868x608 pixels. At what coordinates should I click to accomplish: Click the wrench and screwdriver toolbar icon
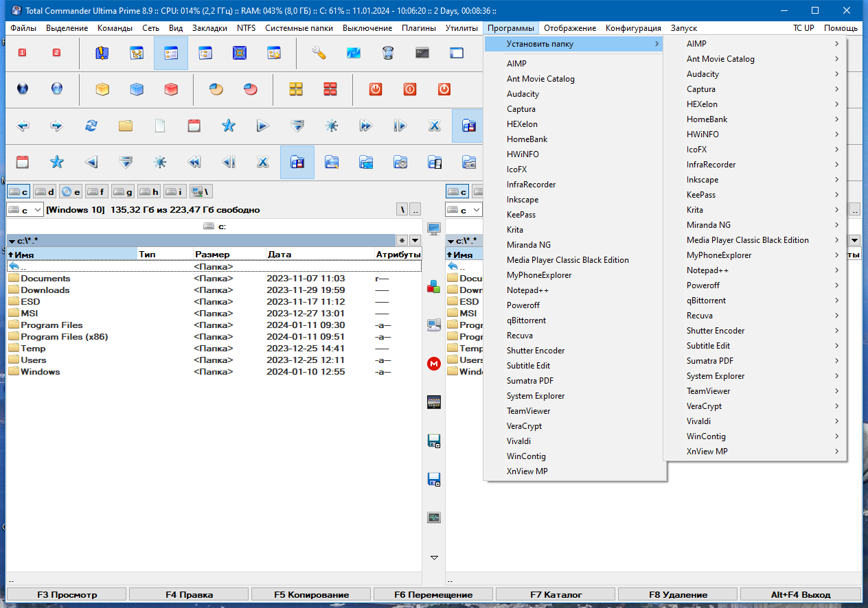pyautogui.click(x=319, y=53)
